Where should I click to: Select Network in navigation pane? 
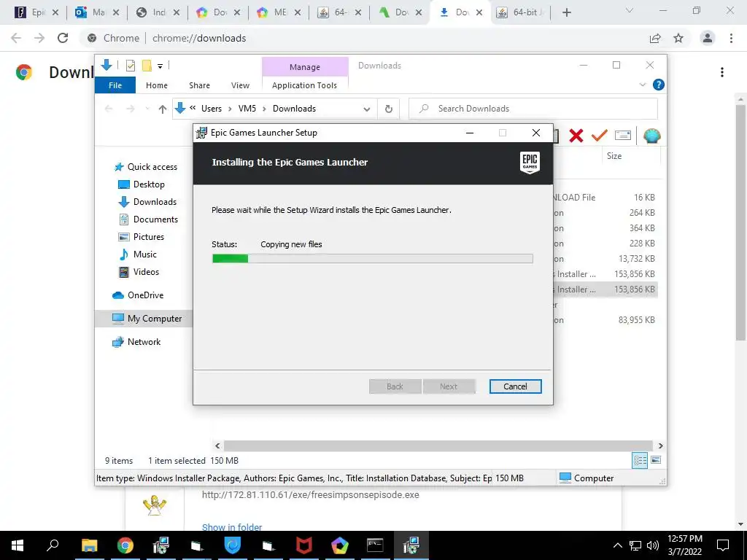coord(136,341)
